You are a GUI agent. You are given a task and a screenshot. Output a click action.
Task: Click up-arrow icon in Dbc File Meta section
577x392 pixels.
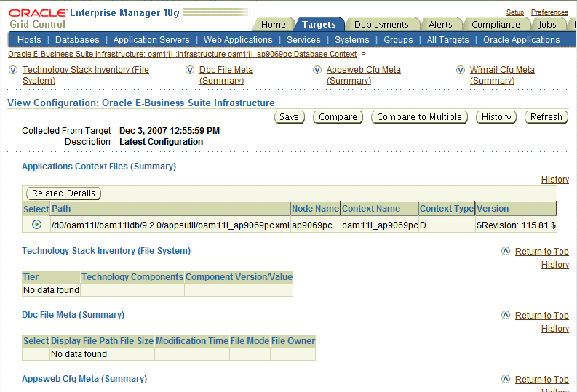point(506,315)
